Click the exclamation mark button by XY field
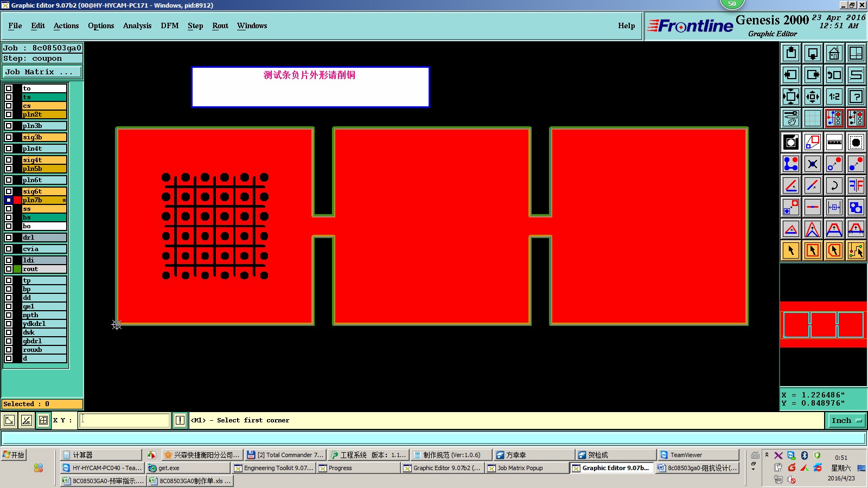 (180, 420)
